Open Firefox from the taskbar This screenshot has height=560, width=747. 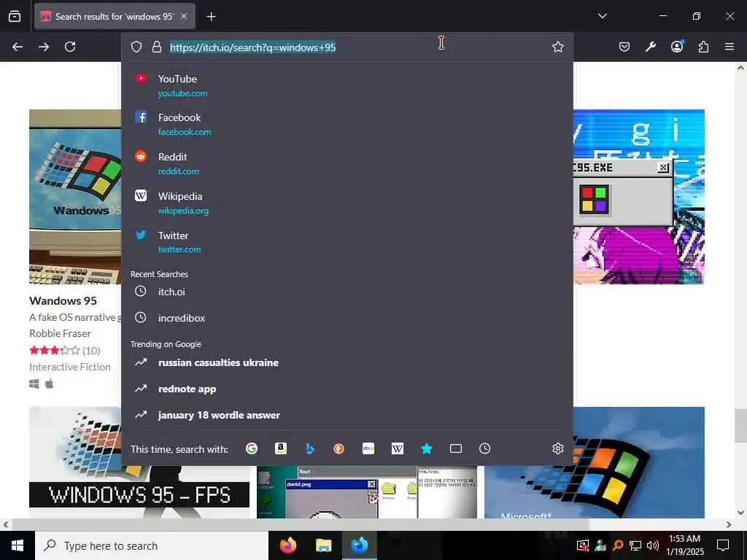[x=287, y=545]
